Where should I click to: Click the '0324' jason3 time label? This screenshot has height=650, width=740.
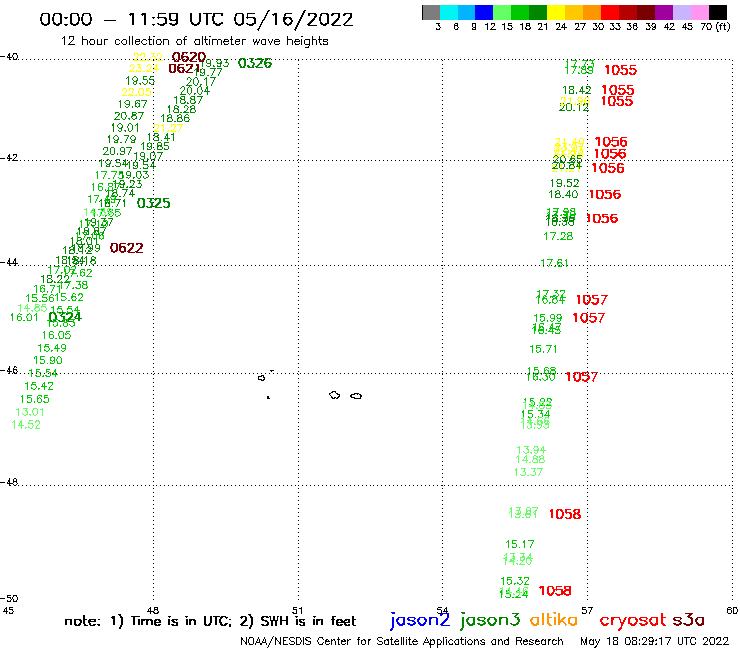click(65, 317)
